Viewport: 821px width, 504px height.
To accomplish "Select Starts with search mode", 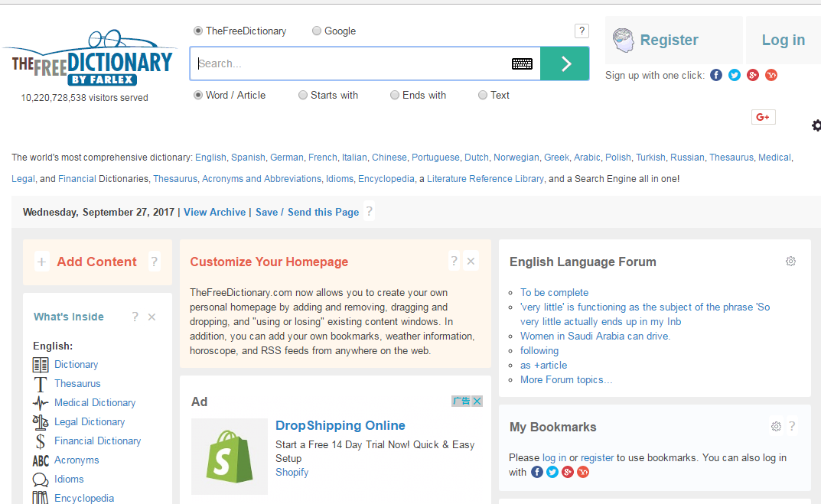I will 303,96.
